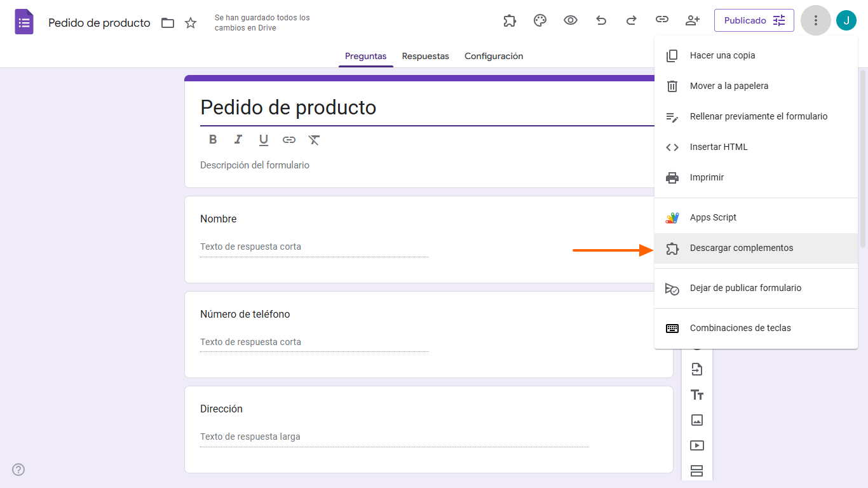Preview the form using the eye icon
868x488 pixels.
pos(570,20)
